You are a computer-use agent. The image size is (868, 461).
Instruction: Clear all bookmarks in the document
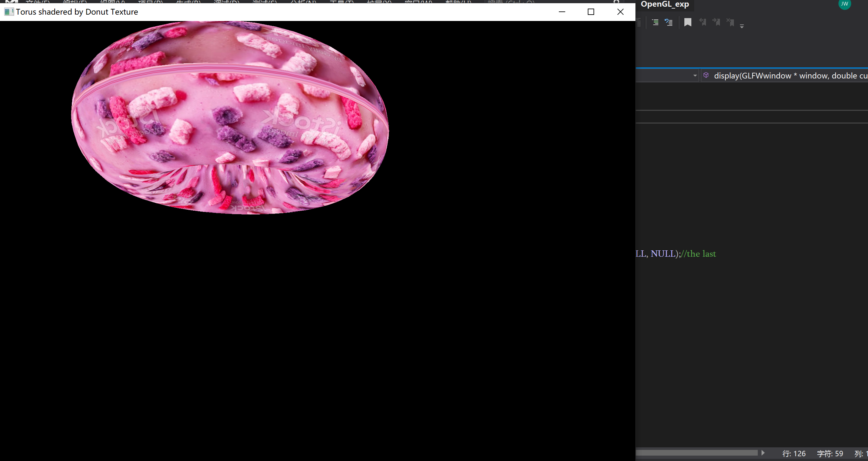(730, 22)
